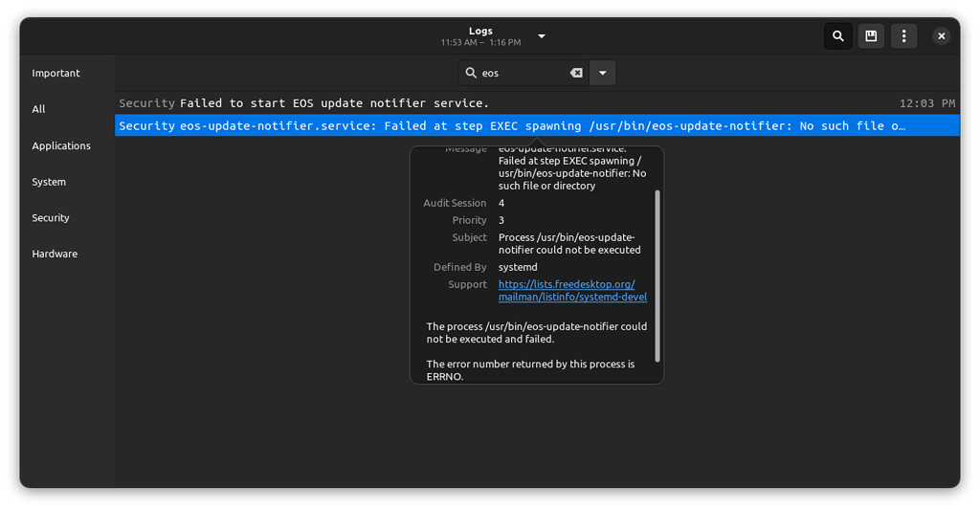Click the export logs save icon
980x510 pixels.
tap(871, 36)
